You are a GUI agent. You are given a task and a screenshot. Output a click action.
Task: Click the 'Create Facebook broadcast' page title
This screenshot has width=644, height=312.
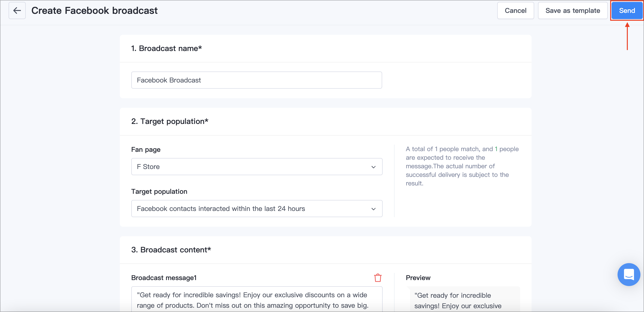click(x=95, y=10)
